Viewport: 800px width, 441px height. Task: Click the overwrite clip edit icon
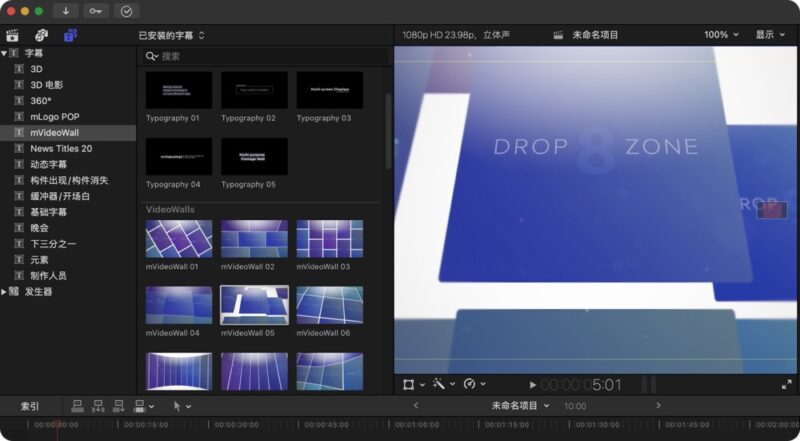click(139, 406)
